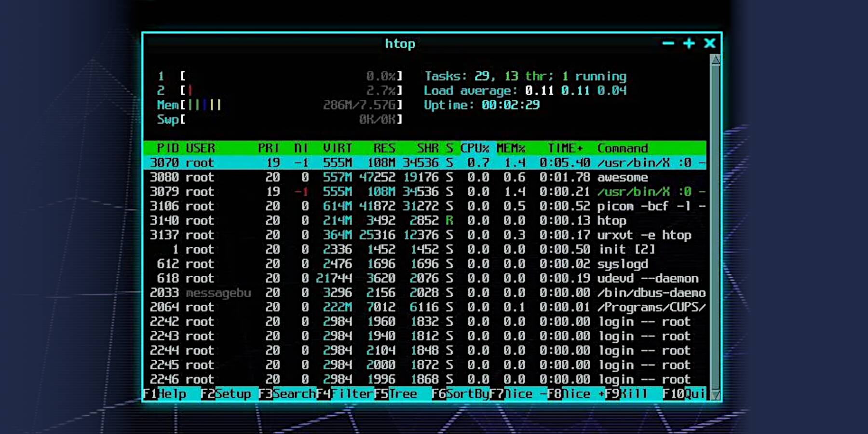Open the Setup screen via F2Setup
This screenshot has width=868, height=434.
[x=227, y=394]
